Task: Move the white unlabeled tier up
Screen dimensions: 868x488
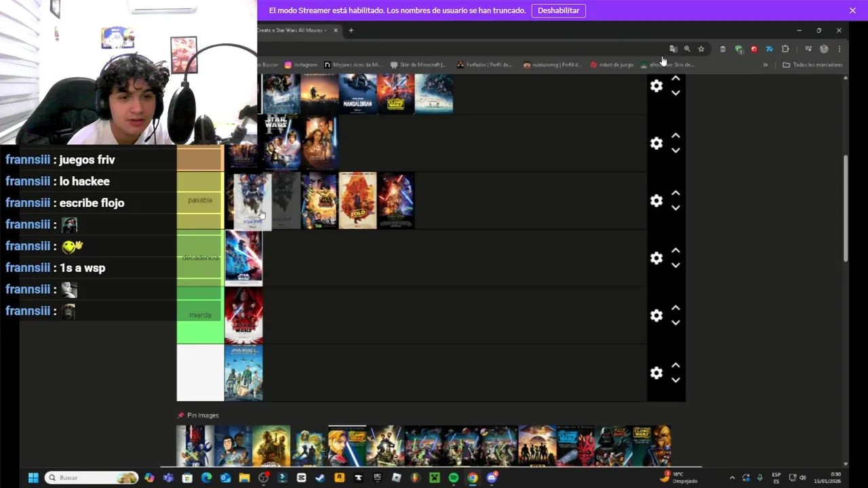Action: pos(675,365)
